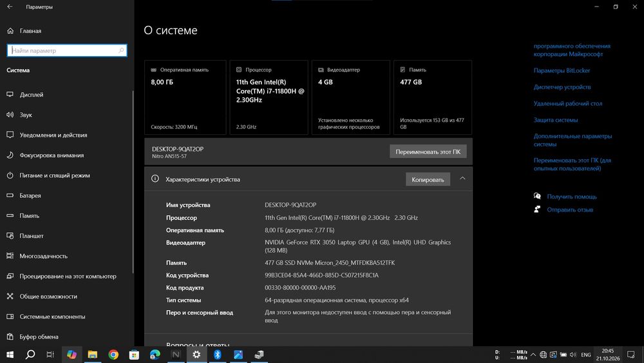Click device ID value 99B3CE04-85A4-466D-885D-C507215F8C1A
644x363 pixels.
click(321, 275)
